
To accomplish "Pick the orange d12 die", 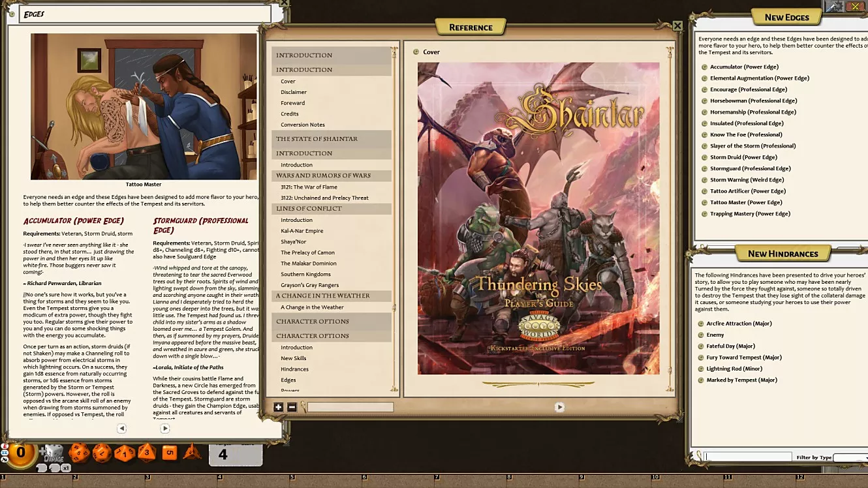I will [x=102, y=452].
